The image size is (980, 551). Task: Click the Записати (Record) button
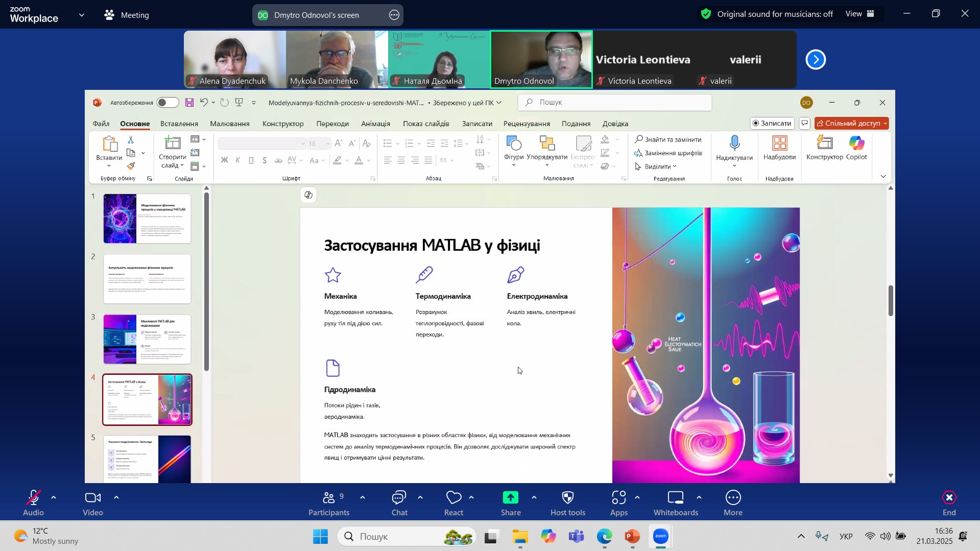(772, 123)
